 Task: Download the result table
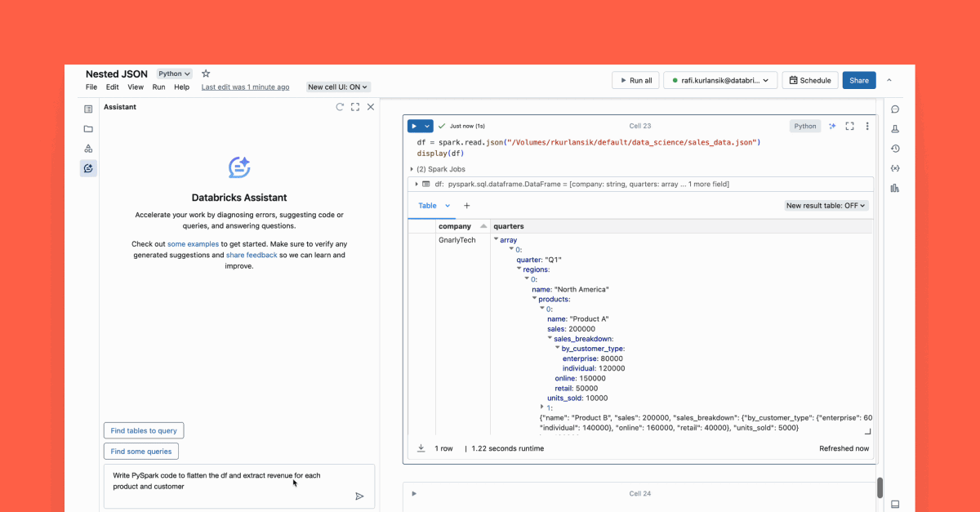coord(421,448)
